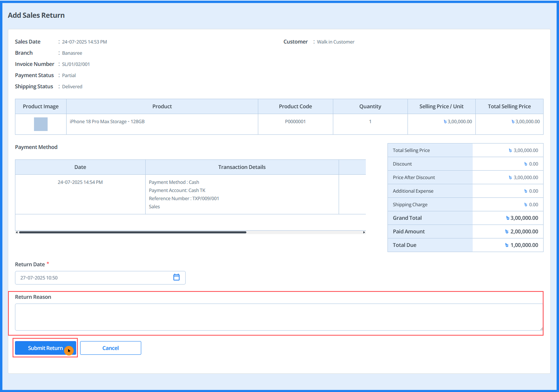The width and height of the screenshot is (559, 392).
Task: Open the Return Date calendar picker icon
Action: 176,277
